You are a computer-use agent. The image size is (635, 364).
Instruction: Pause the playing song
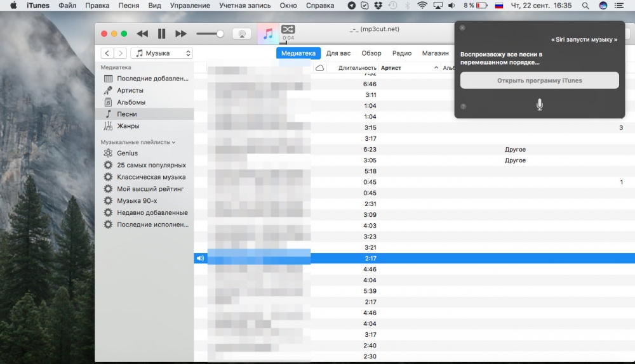(x=161, y=34)
